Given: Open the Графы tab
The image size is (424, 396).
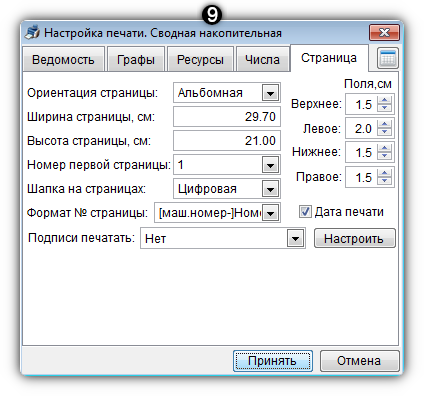Looking at the screenshot, I should click(x=136, y=60).
